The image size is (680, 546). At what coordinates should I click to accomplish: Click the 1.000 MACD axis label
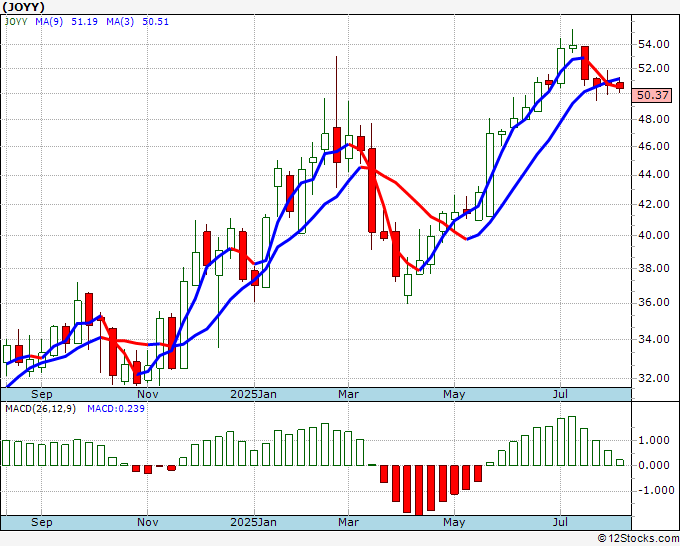(656, 440)
